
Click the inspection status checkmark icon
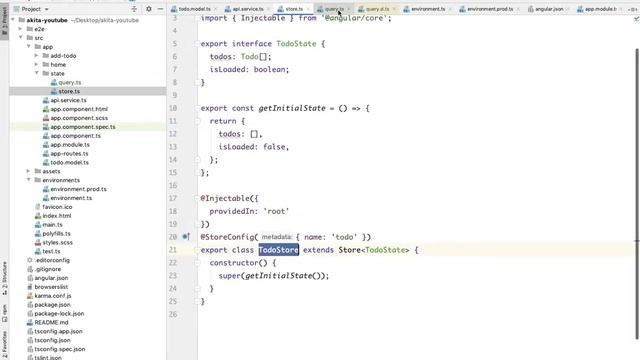point(636,18)
